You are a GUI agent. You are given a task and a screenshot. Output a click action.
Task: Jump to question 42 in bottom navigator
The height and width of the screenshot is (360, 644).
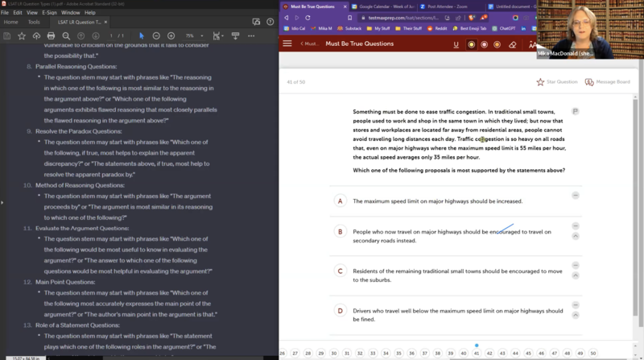click(x=489, y=354)
